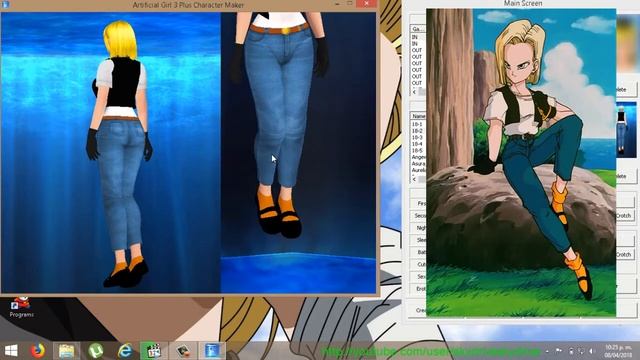Switch to the blue Character Maker taskbar icon
The image size is (640, 360).
pos(212,351)
